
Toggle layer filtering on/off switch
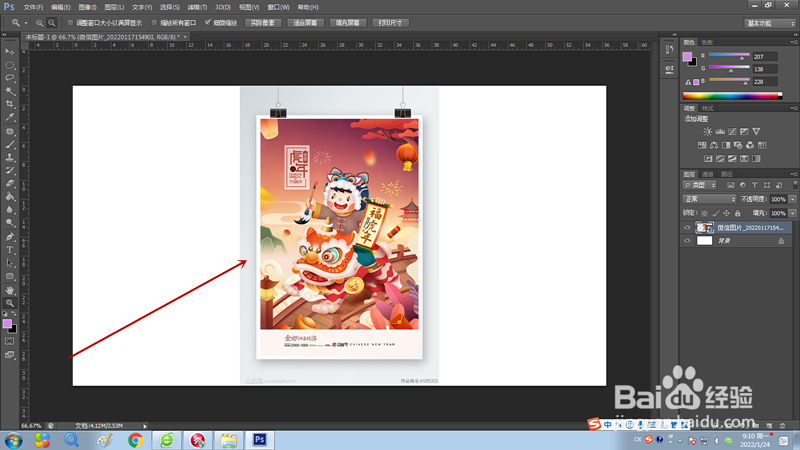click(794, 185)
